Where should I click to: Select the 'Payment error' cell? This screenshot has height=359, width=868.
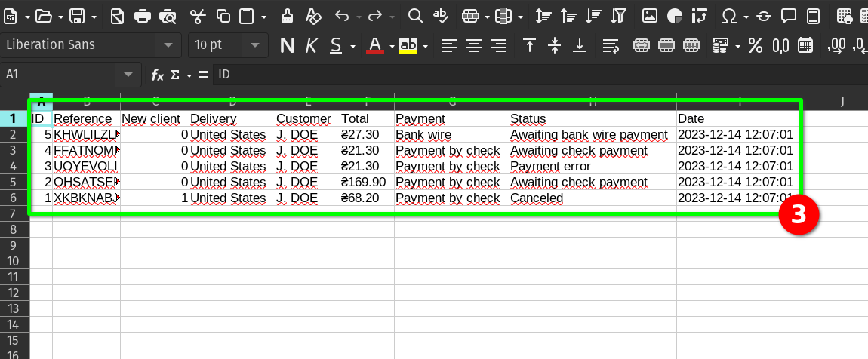[x=593, y=167]
